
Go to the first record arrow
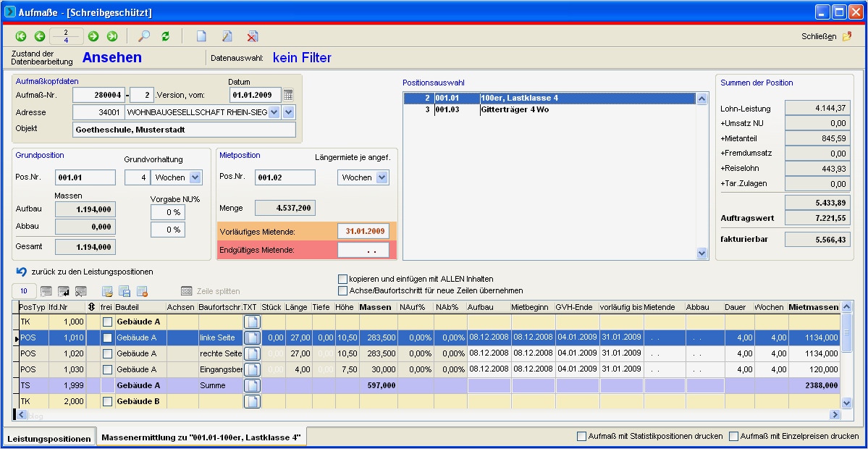20,36
